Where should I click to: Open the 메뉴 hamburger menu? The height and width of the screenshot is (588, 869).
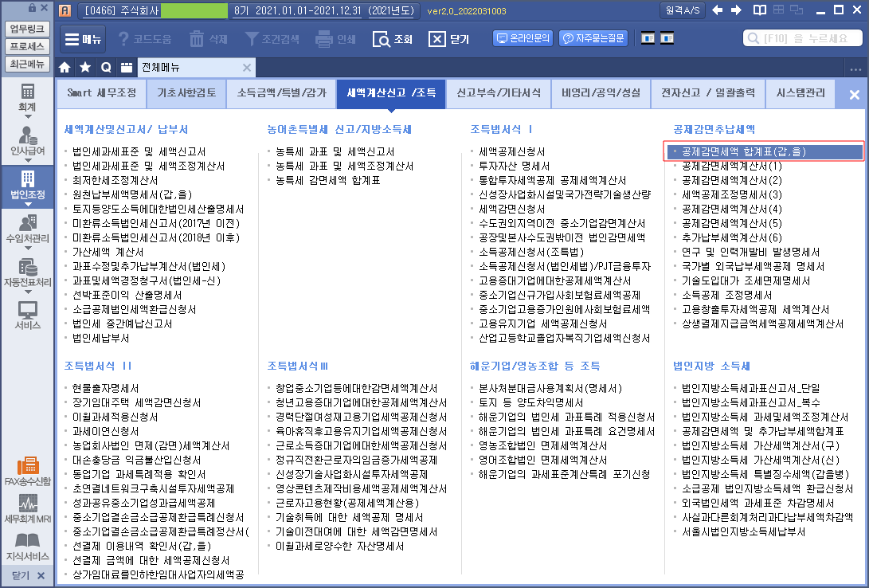click(x=82, y=39)
